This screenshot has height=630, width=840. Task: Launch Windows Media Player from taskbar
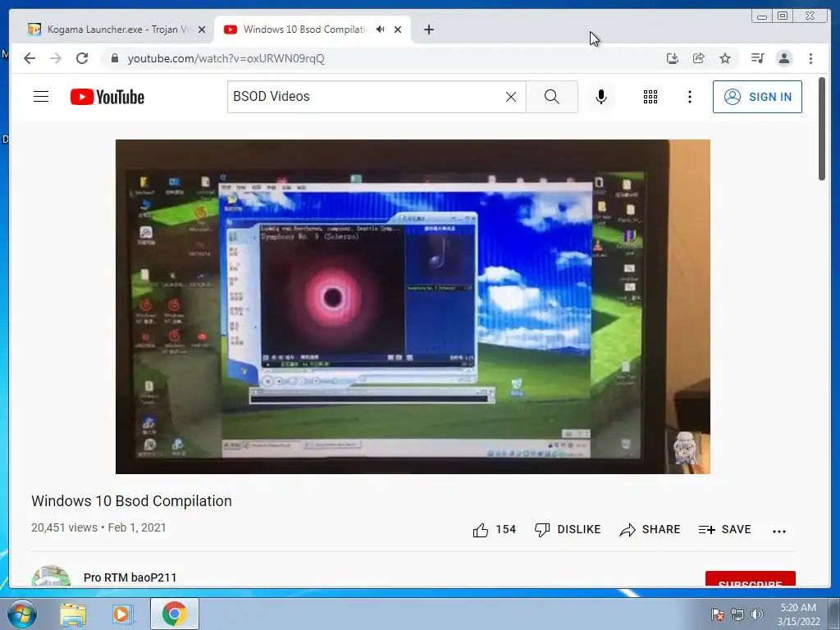[121, 614]
